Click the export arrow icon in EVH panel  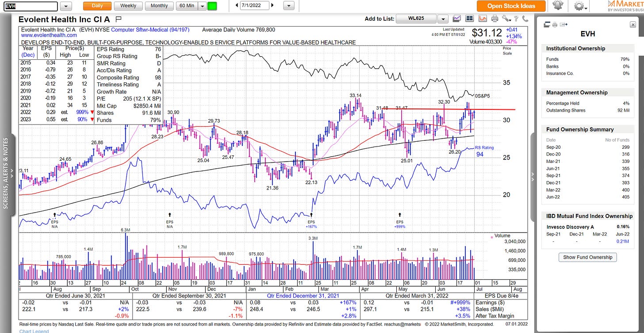click(563, 24)
